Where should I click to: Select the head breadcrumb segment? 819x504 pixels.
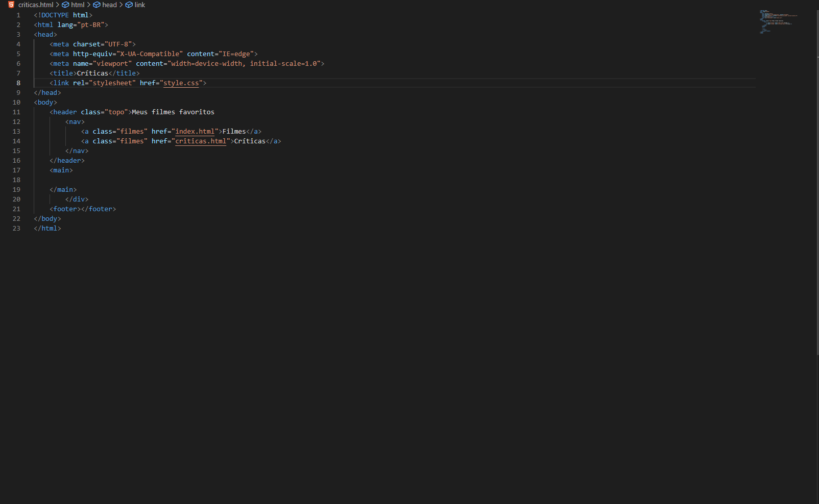tap(109, 5)
